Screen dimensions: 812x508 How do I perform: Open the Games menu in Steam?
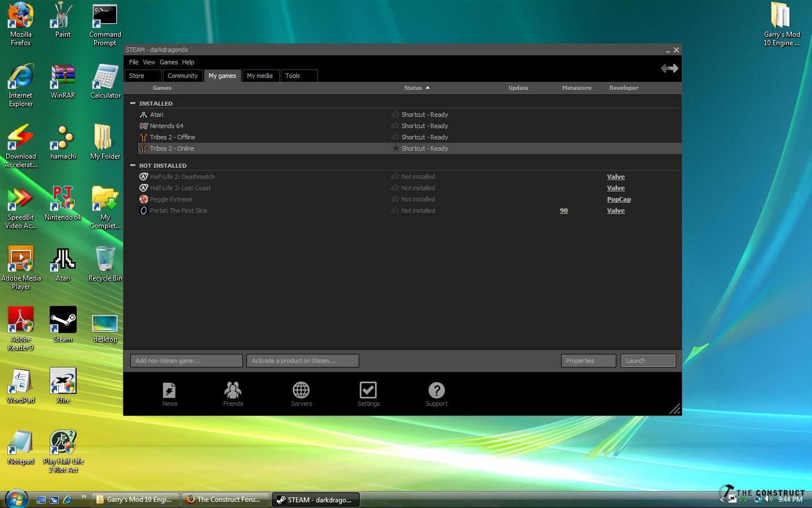click(169, 62)
